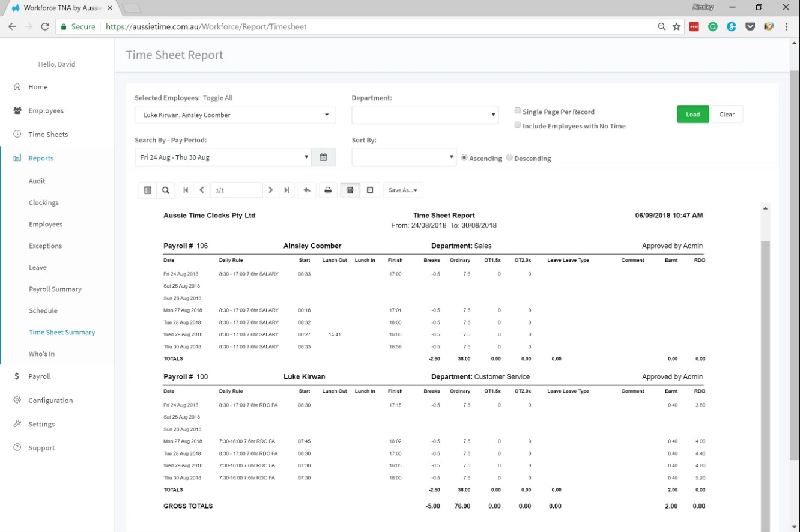Toggle the document map panel
800x532 pixels.
[x=147, y=190]
